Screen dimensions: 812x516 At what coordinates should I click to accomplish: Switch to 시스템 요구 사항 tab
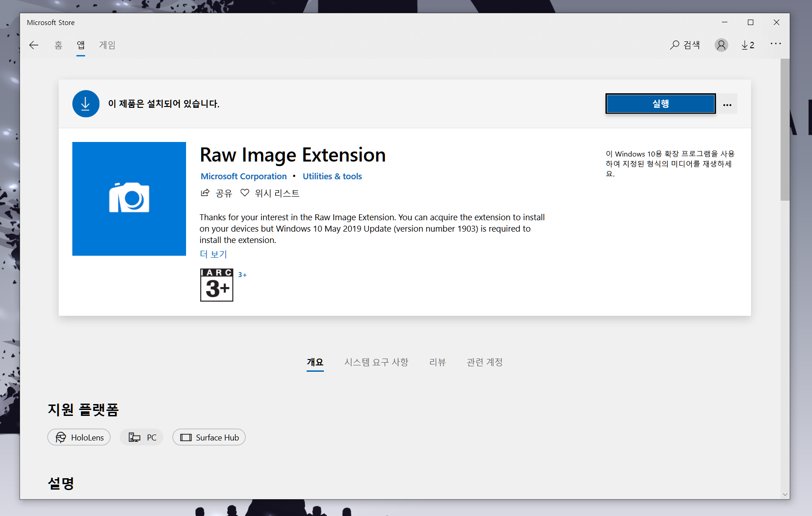tap(376, 362)
